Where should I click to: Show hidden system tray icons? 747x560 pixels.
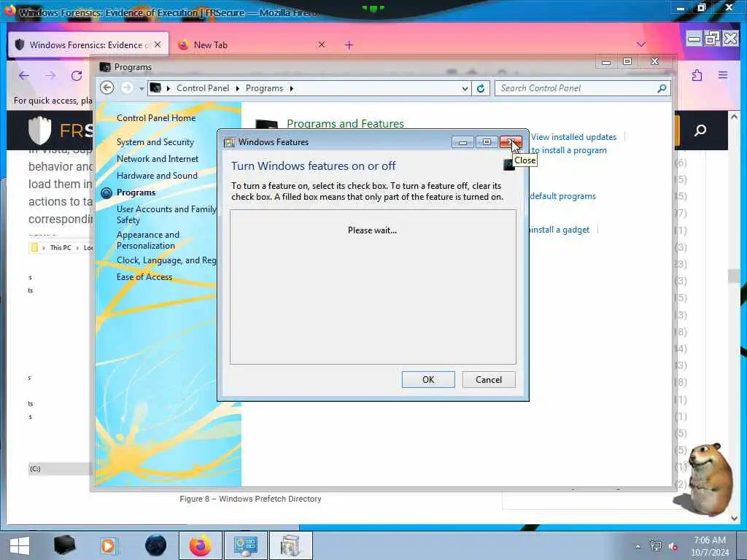point(638,546)
